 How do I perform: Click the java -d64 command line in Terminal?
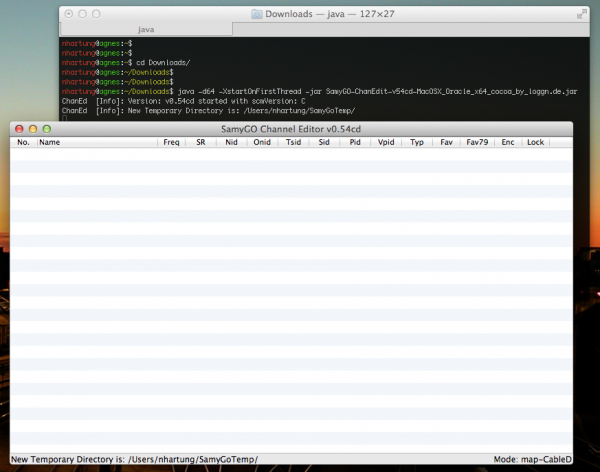click(378, 91)
